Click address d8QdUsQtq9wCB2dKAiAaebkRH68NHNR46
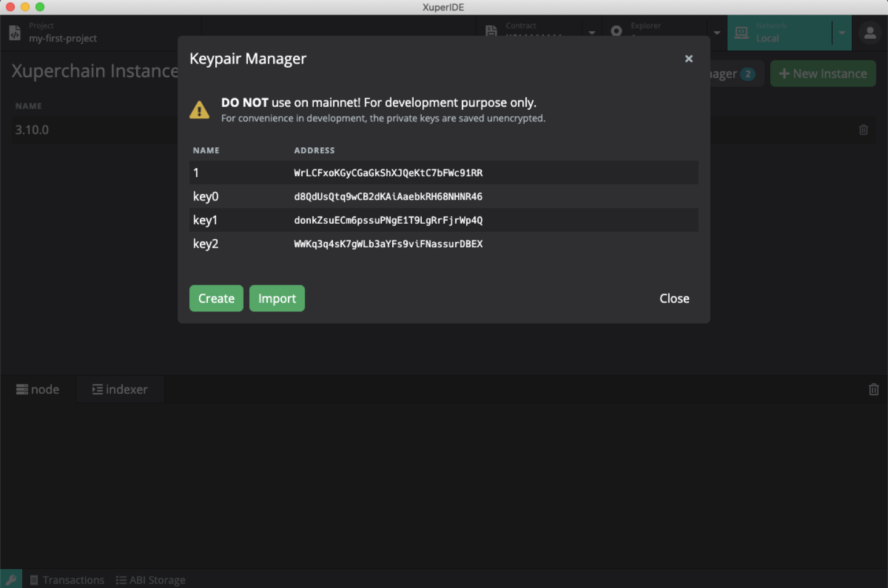Viewport: 888px width, 588px height. pyautogui.click(x=388, y=197)
